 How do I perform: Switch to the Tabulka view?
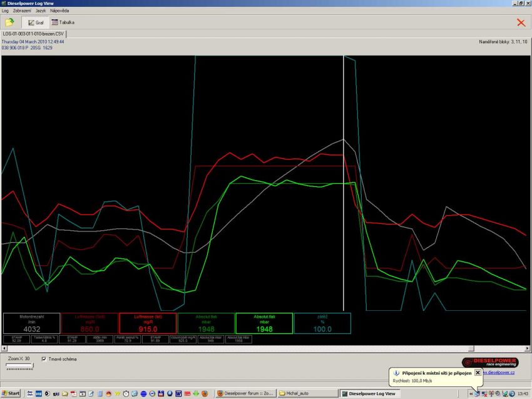tap(63, 23)
